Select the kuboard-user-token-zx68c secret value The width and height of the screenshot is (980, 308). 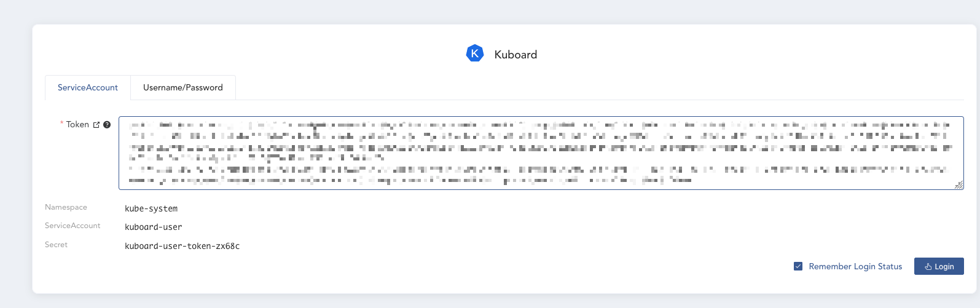point(182,246)
